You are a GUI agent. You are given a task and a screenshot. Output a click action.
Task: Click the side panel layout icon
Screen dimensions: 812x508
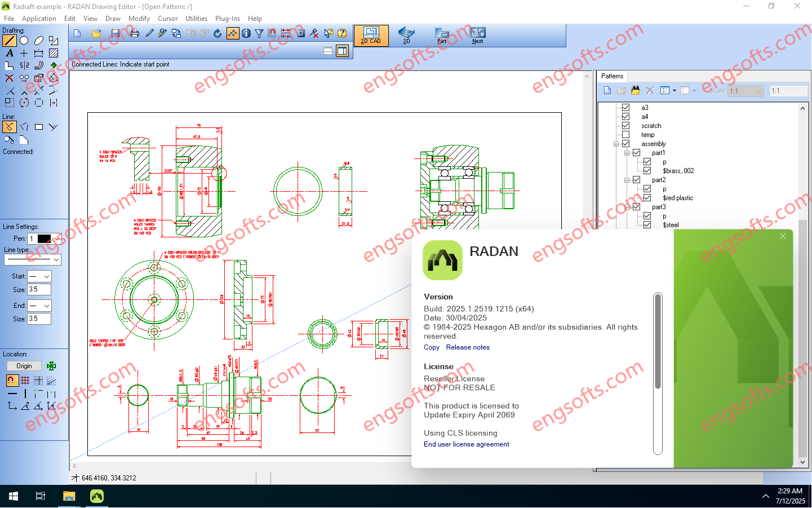coord(342,51)
